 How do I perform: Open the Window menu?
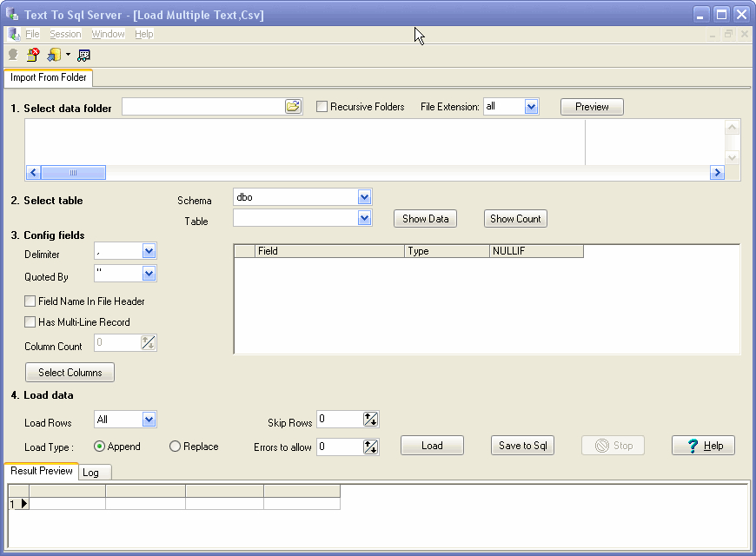108,34
